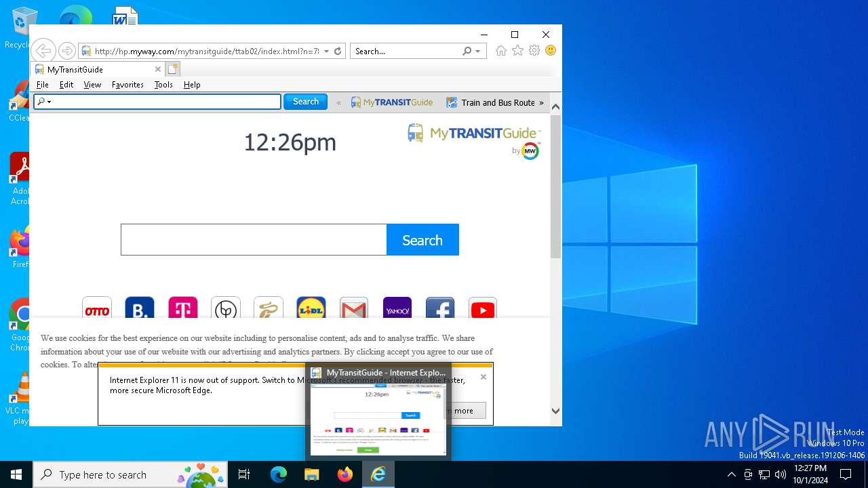The width and height of the screenshot is (868, 488).
Task: Launch Firefox from the taskbar
Action: [345, 474]
